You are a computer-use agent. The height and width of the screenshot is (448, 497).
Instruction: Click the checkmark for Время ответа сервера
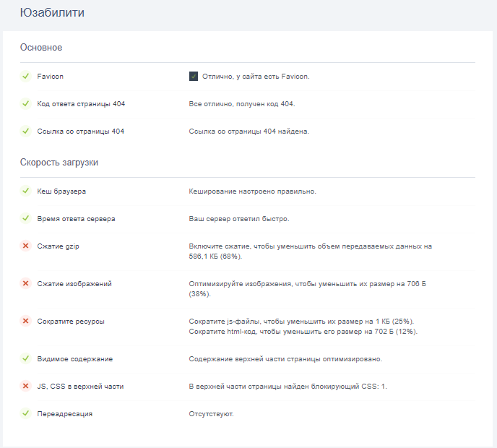tap(25, 218)
